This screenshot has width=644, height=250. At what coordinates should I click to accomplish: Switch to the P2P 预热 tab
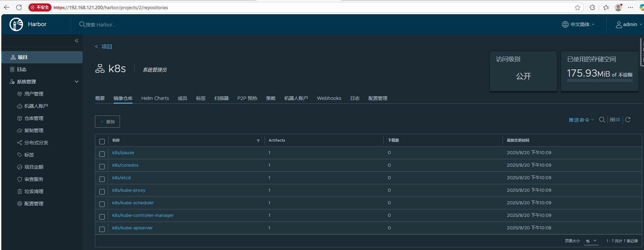[247, 98]
